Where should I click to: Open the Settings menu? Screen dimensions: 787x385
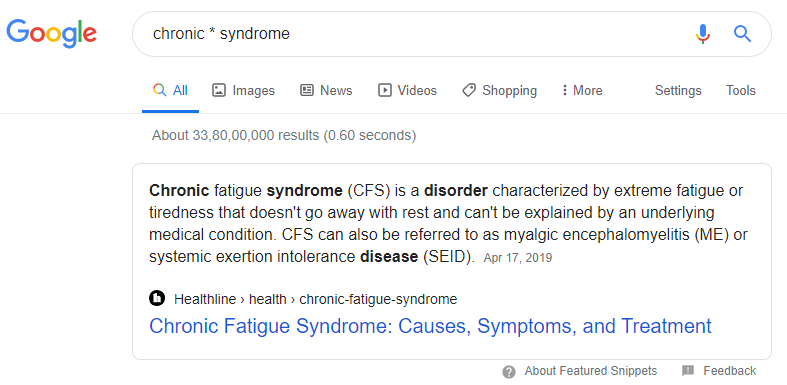pyautogui.click(x=678, y=90)
